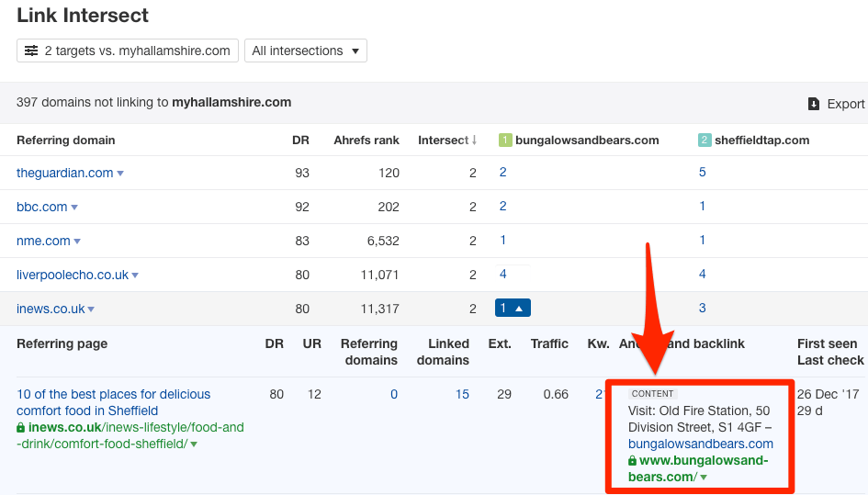868x495 pixels.
Task: Expand theguardian.com dropdown arrow
Action: click(x=120, y=174)
